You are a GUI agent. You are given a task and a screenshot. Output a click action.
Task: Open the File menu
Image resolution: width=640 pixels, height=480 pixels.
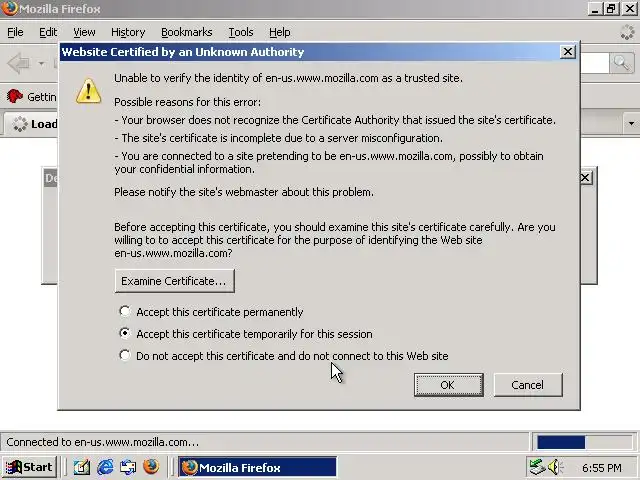(x=15, y=32)
